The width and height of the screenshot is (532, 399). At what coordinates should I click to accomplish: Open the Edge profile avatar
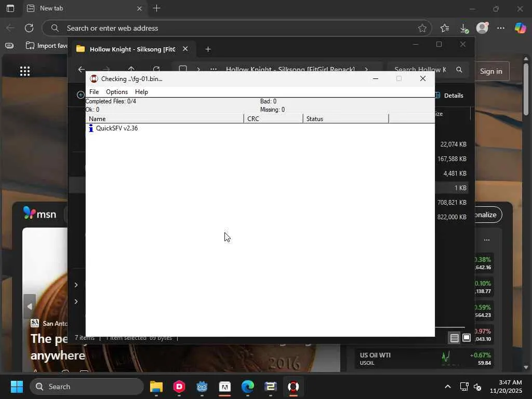pos(482,28)
